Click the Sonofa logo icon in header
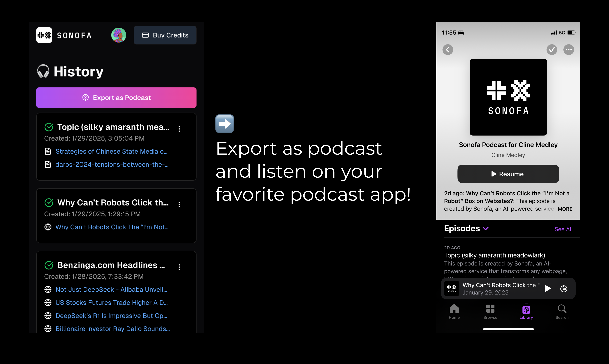 [44, 35]
